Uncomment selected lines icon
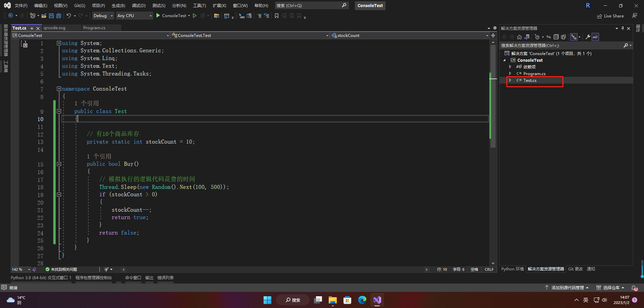The image size is (644, 308). 267,16
